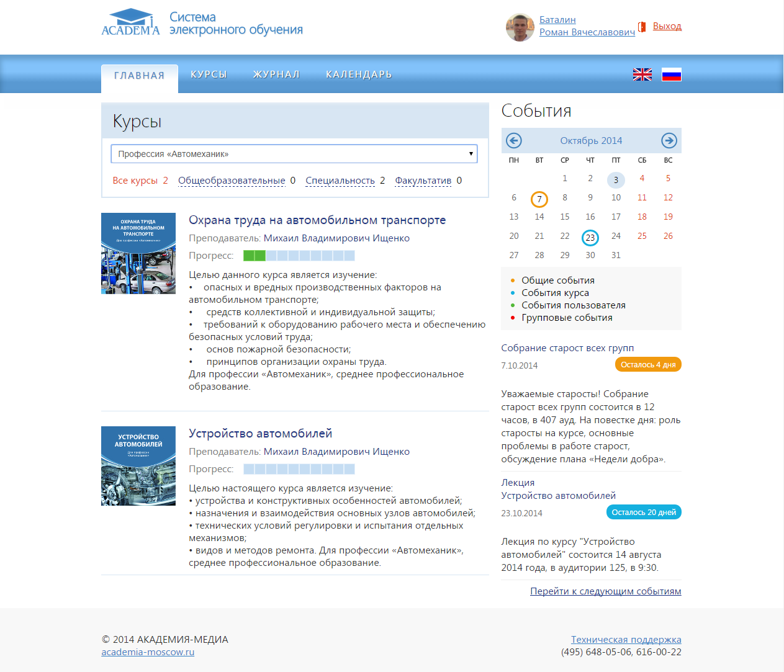Open the Календарь tab
This screenshot has width=784, height=672.
coord(359,74)
